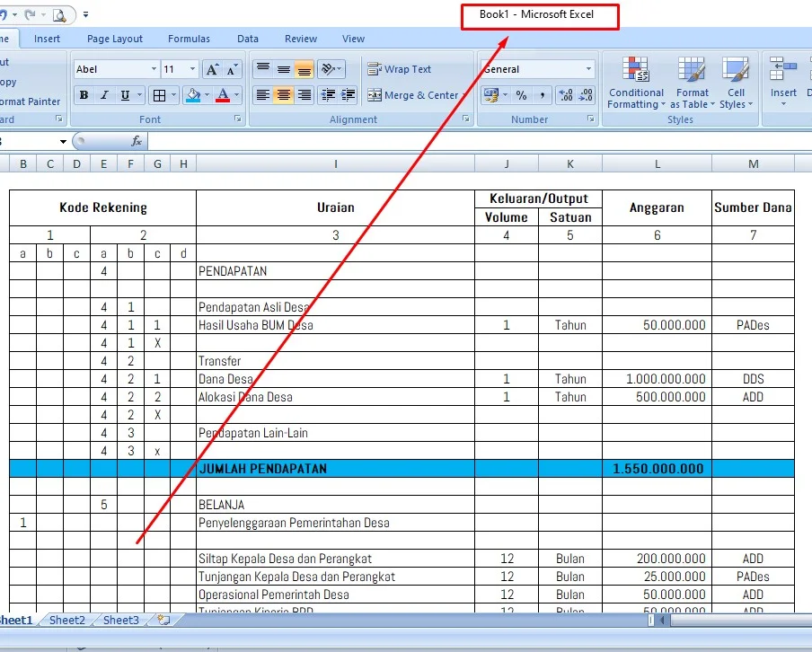Expand the font size dropdown
This screenshot has width=812, height=652.
[192, 69]
